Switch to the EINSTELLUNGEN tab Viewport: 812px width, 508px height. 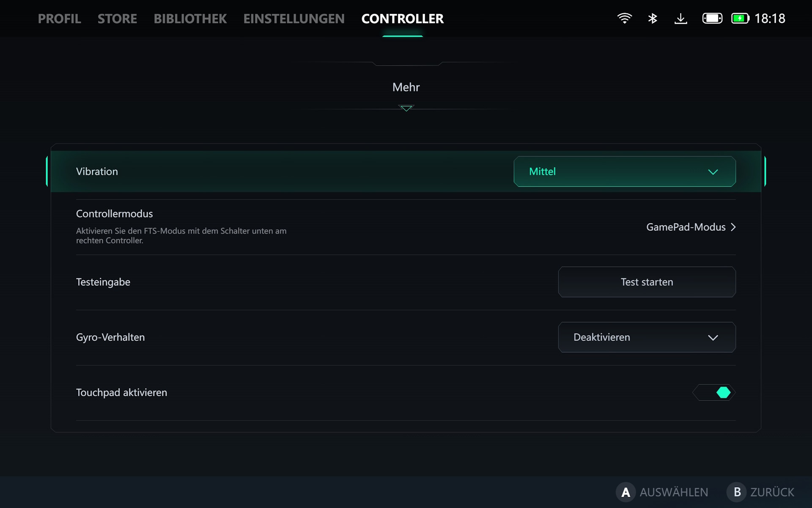[294, 19]
